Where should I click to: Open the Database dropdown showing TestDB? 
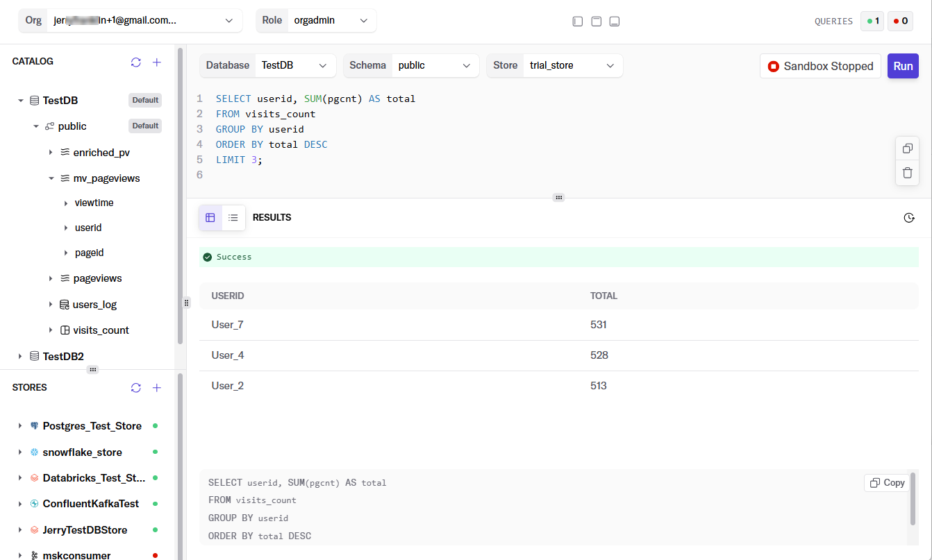(294, 65)
